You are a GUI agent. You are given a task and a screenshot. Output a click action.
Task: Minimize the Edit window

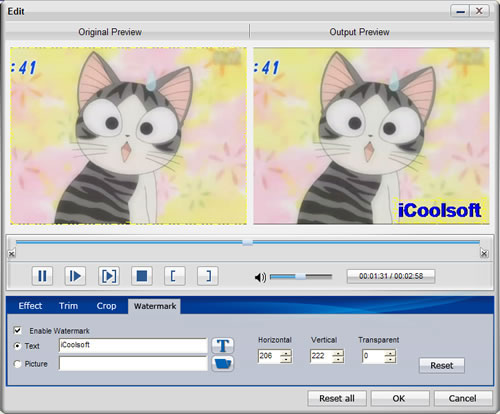[460, 11]
